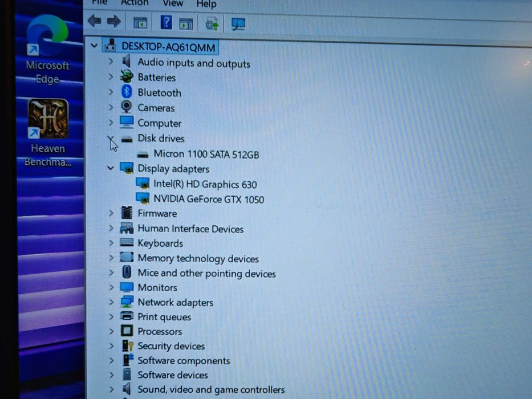Viewport: 532px width, 399px height.
Task: Click the NVIDIA GeForce adapter icon
Action: click(x=143, y=198)
